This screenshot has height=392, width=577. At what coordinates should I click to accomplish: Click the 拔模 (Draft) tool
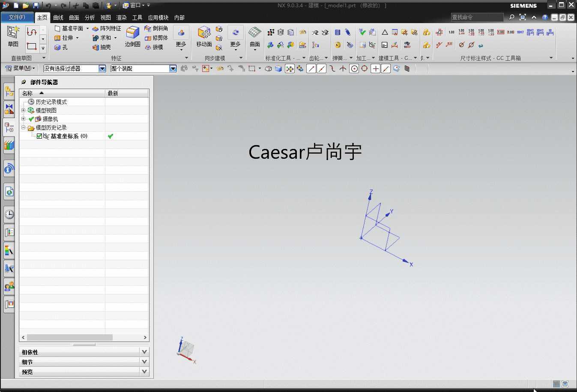coord(154,47)
